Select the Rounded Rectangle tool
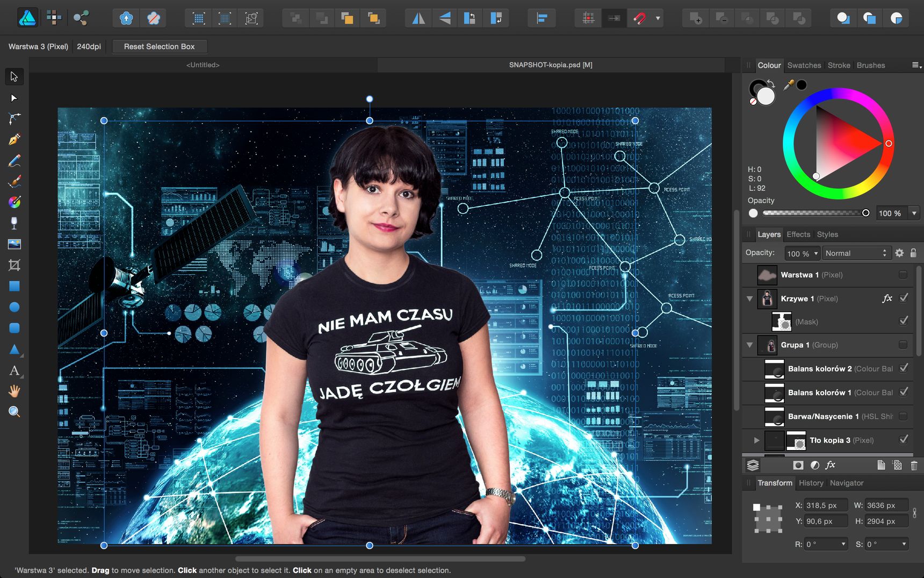Image resolution: width=924 pixels, height=578 pixels. coord(14,328)
